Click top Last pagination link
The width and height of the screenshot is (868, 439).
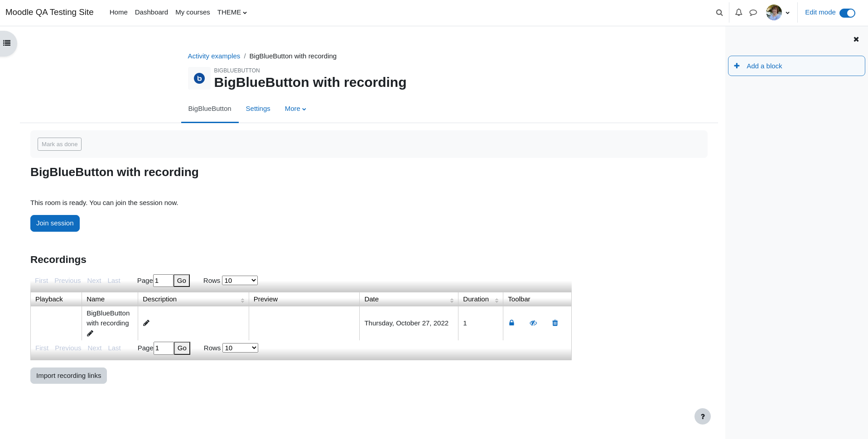(114, 281)
